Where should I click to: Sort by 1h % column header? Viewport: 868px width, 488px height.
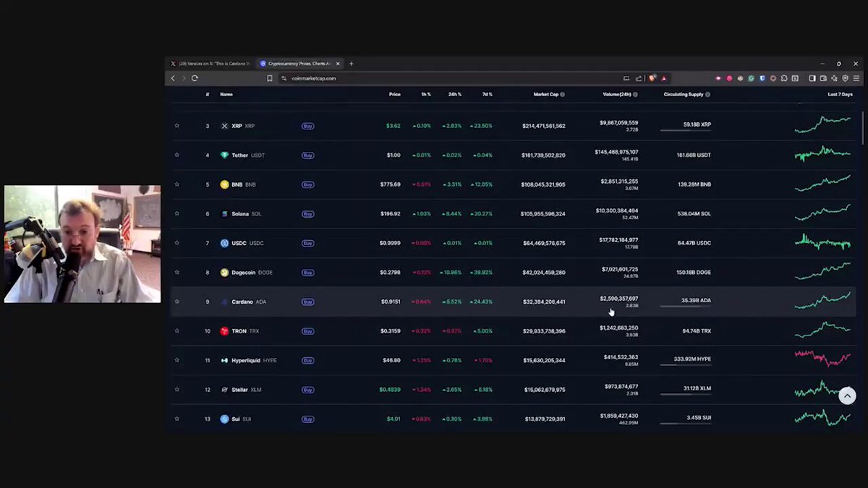pyautogui.click(x=425, y=94)
